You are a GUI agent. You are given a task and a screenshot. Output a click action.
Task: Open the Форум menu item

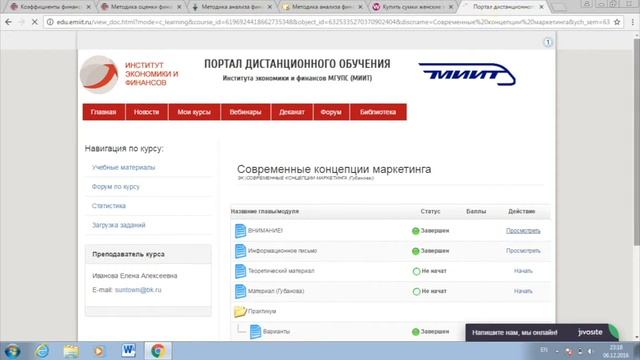[331, 112]
